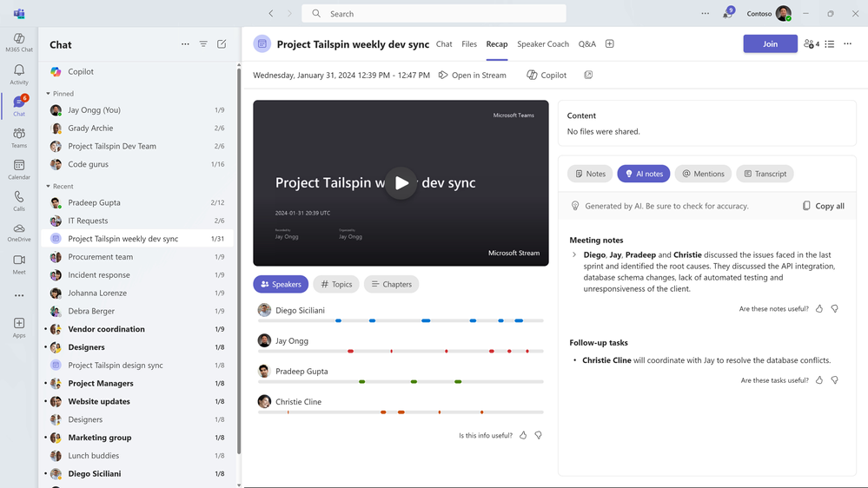Open settings and more ellipsis in title bar
868x488 pixels.
tap(705, 13)
